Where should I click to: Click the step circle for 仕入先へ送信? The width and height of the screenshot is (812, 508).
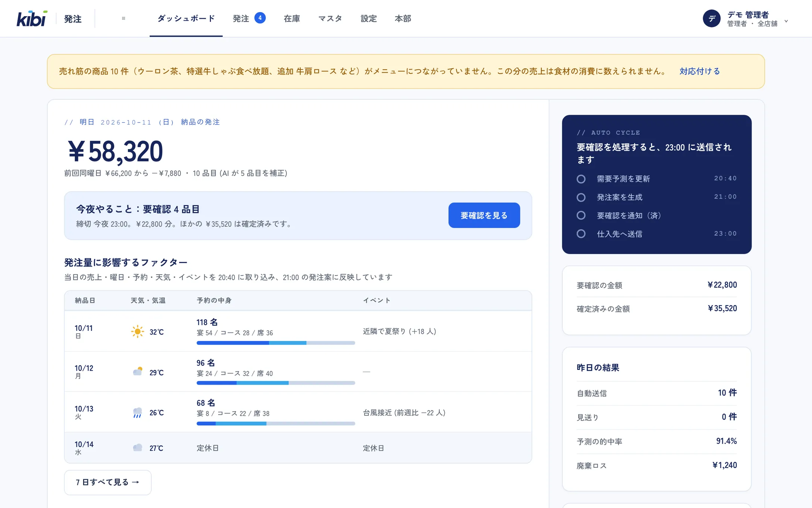click(581, 234)
